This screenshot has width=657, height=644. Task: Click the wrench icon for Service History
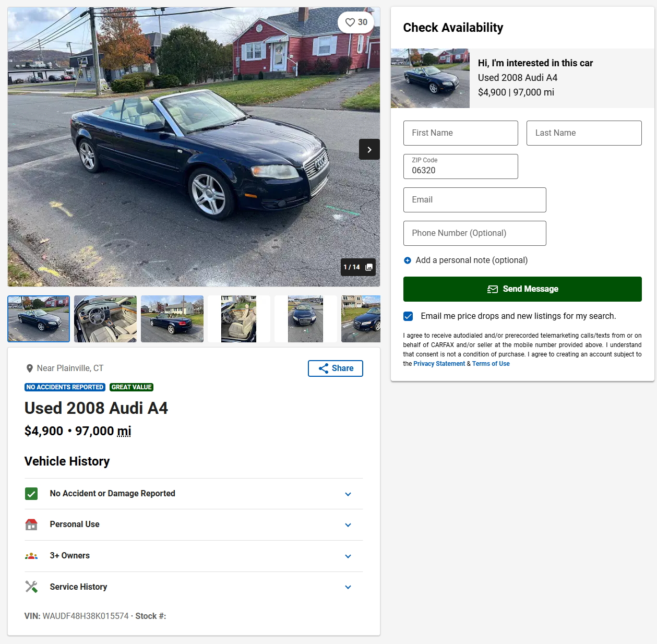(31, 587)
